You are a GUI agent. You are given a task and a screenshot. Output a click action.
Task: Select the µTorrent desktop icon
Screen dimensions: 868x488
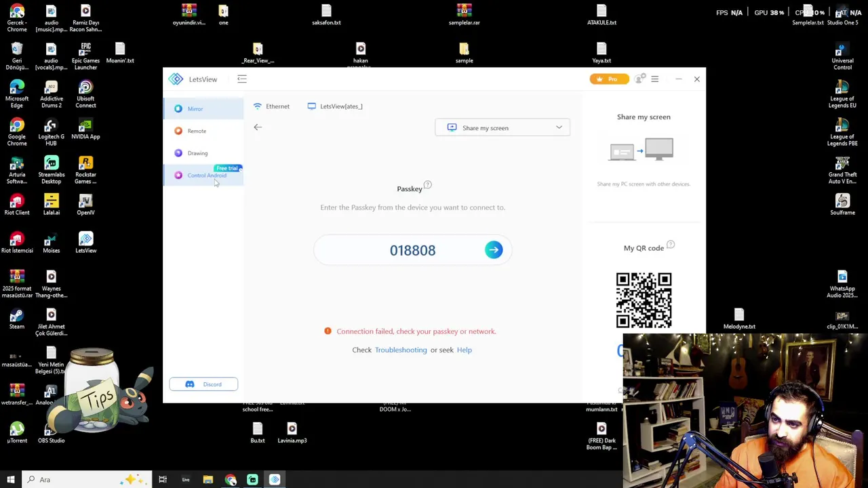(17, 432)
